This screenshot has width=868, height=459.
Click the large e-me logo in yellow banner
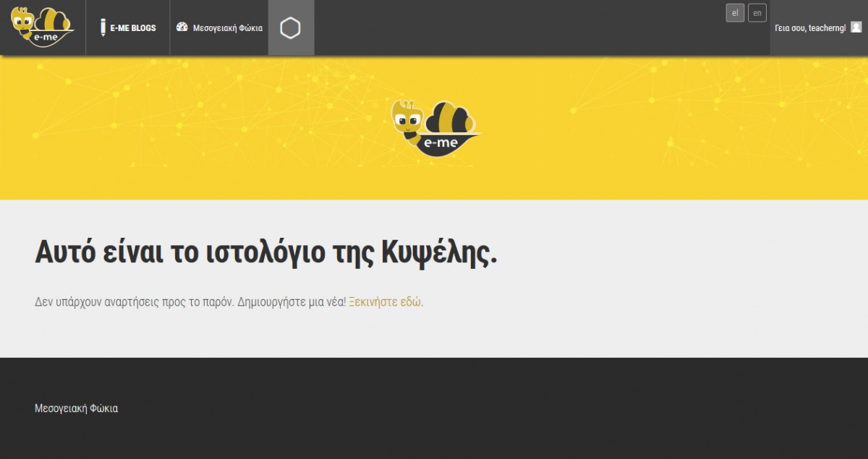(435, 128)
